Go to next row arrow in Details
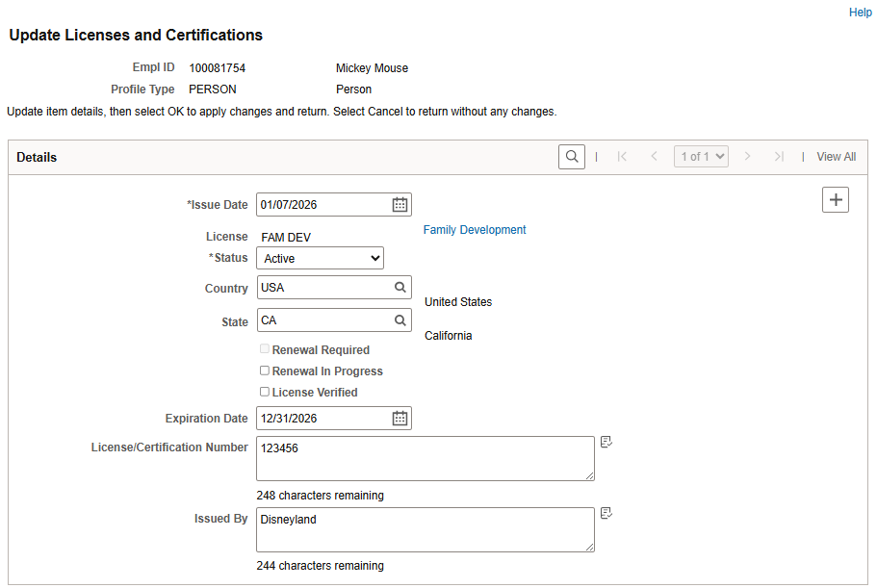 pyautogui.click(x=747, y=157)
